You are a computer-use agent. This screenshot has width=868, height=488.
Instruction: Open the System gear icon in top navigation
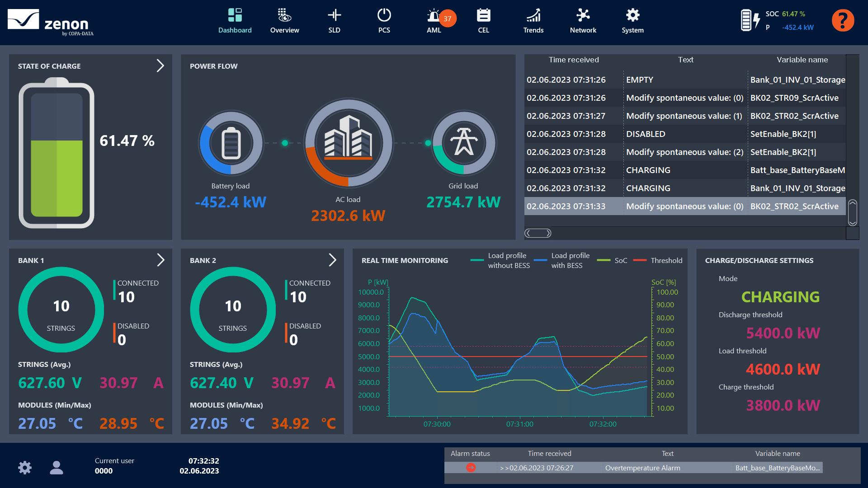[x=632, y=16]
